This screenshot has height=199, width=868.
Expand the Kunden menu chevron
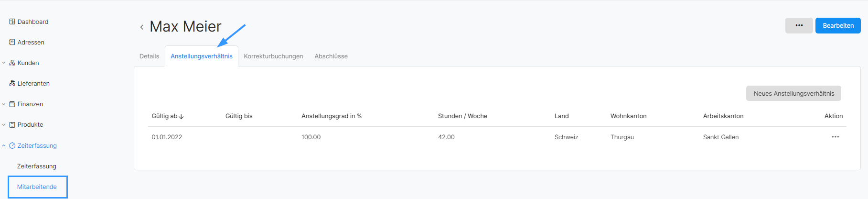point(4,63)
